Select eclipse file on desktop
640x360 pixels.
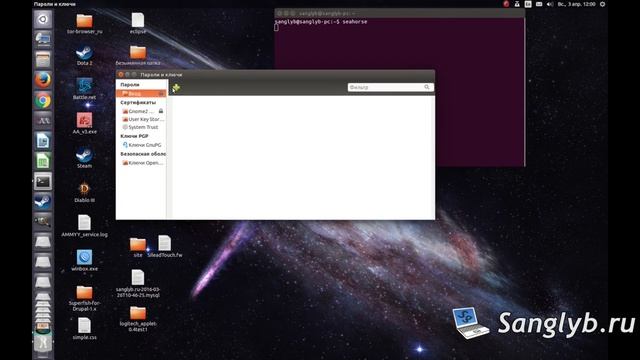point(138,23)
